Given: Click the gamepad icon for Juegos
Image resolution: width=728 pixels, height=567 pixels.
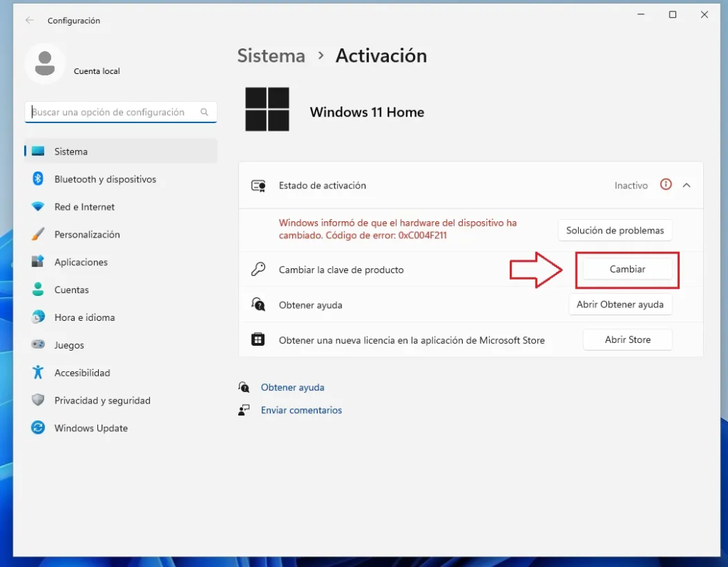Looking at the screenshot, I should 38,344.
